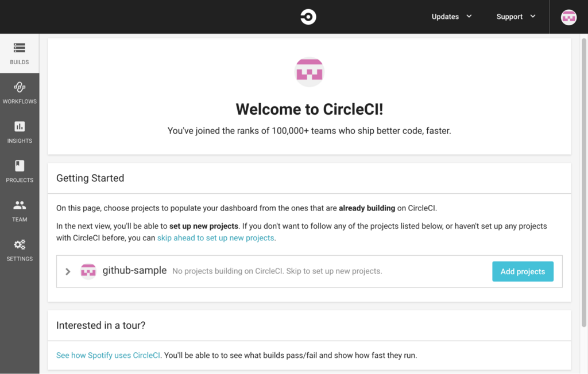Open the Builds sidebar icon

point(20,48)
